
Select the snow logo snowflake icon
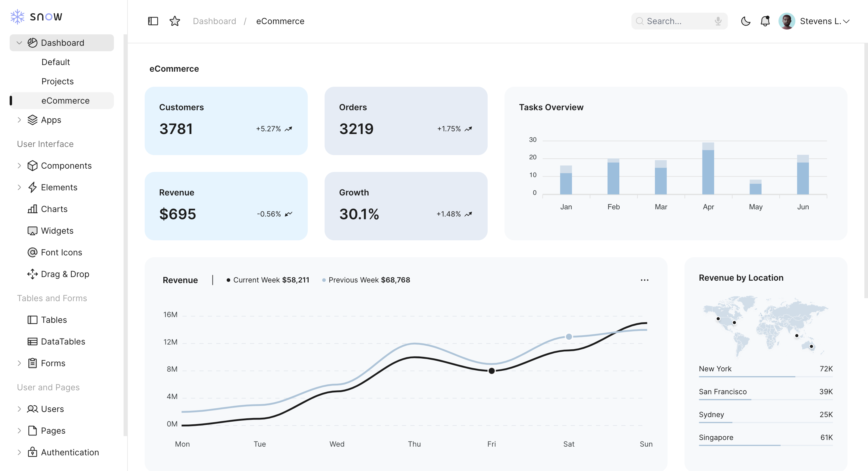[x=17, y=16]
